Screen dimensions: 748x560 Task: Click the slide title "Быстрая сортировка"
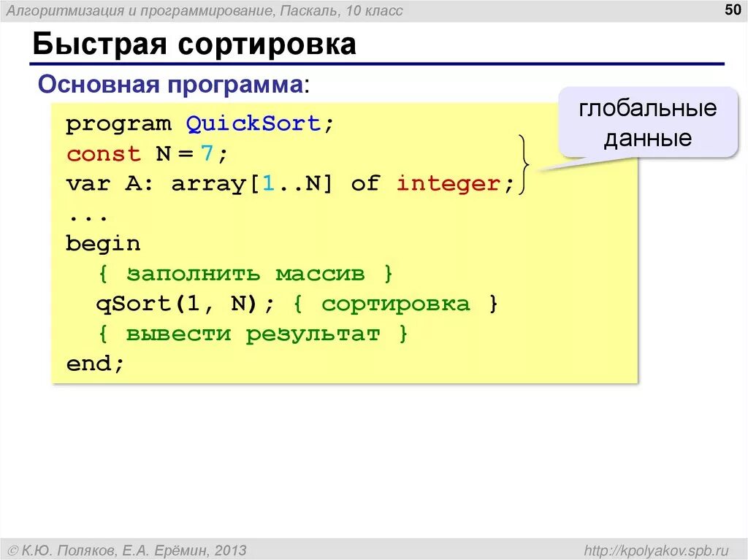pyautogui.click(x=194, y=44)
